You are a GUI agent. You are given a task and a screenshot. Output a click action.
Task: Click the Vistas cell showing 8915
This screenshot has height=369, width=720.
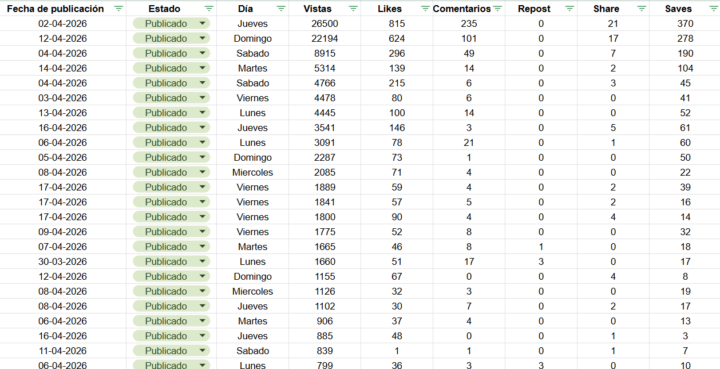[325, 53]
